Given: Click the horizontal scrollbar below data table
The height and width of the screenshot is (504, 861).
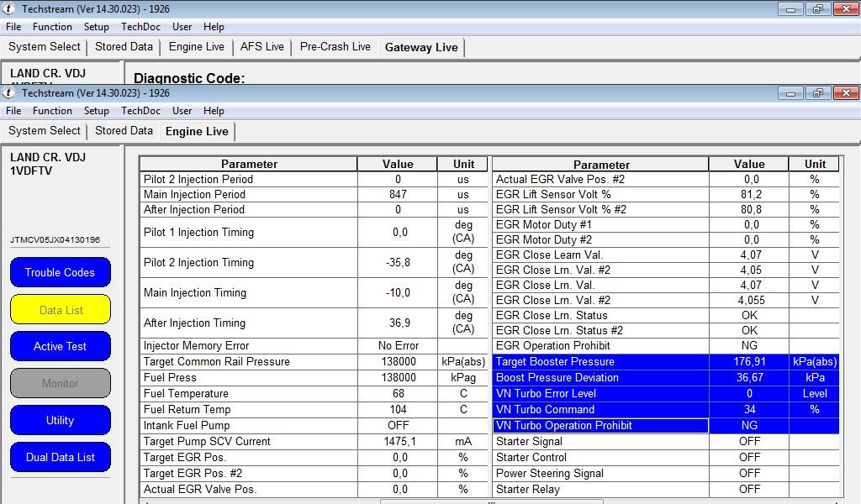Looking at the screenshot, I should (491, 501).
